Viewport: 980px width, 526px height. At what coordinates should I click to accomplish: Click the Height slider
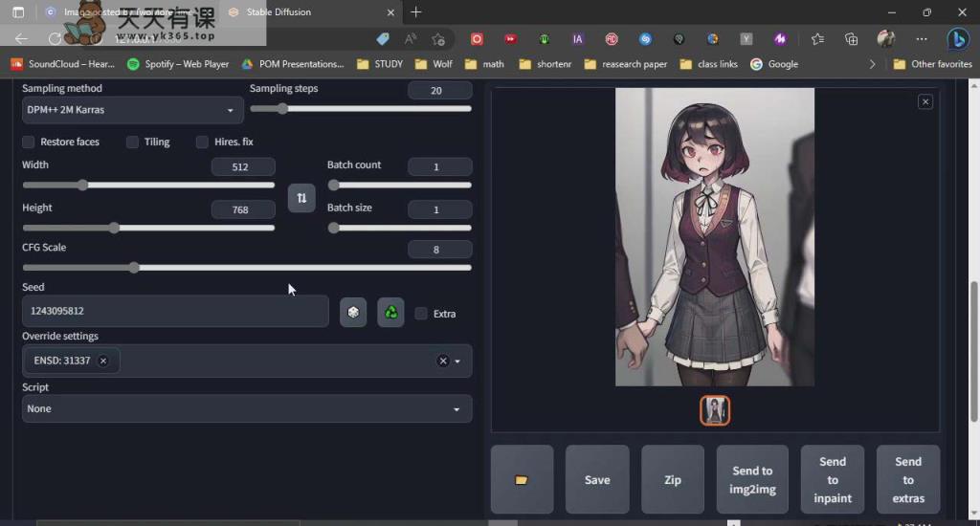tap(148, 228)
